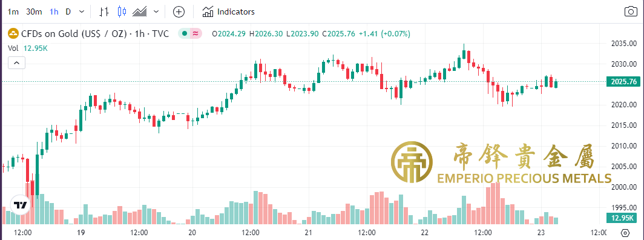The width and height of the screenshot is (644, 240).
Task: Click the gold symbol icon
Action: pos(13,34)
